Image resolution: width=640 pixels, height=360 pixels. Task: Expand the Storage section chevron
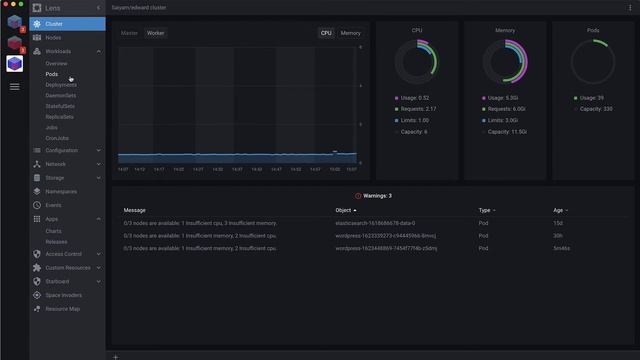pyautogui.click(x=98, y=178)
